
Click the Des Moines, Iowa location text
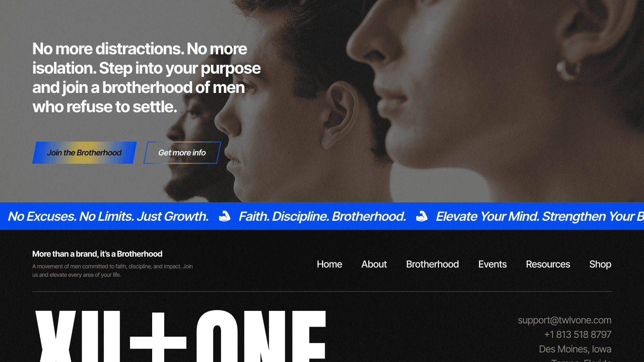coord(575,349)
